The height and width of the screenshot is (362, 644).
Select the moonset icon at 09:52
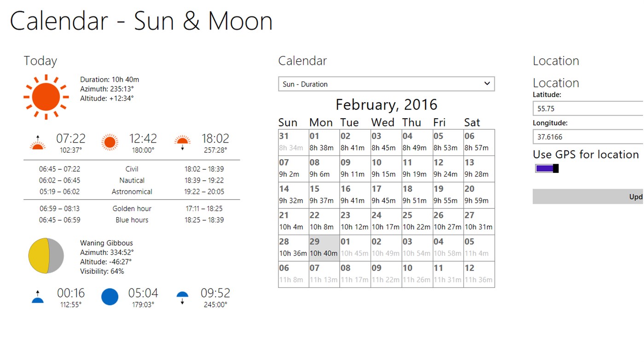[182, 297]
